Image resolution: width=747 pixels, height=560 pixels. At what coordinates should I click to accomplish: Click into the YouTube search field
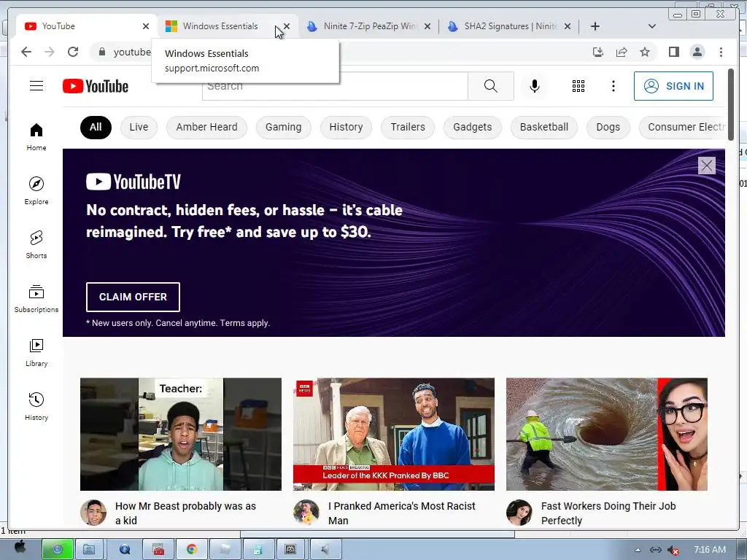coord(335,86)
